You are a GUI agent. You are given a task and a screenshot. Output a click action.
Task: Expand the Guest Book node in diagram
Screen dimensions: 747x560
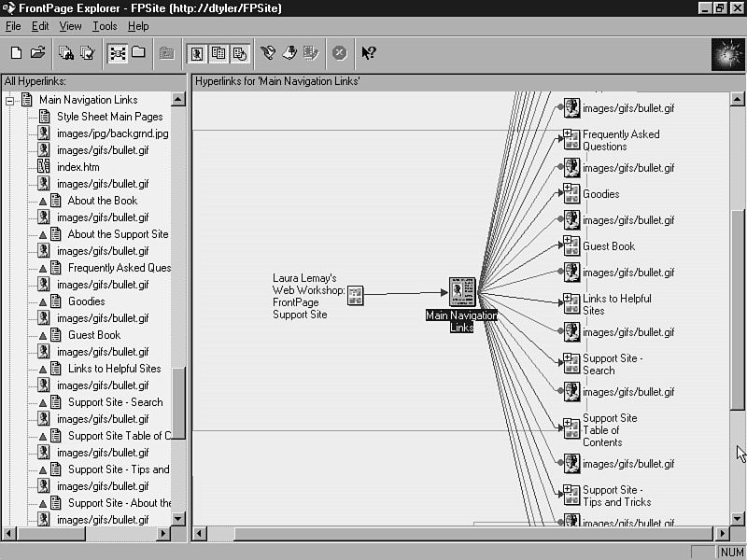click(567, 244)
